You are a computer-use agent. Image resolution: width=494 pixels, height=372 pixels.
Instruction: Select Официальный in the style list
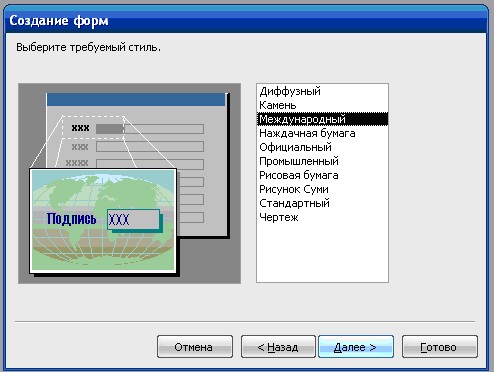click(x=322, y=147)
